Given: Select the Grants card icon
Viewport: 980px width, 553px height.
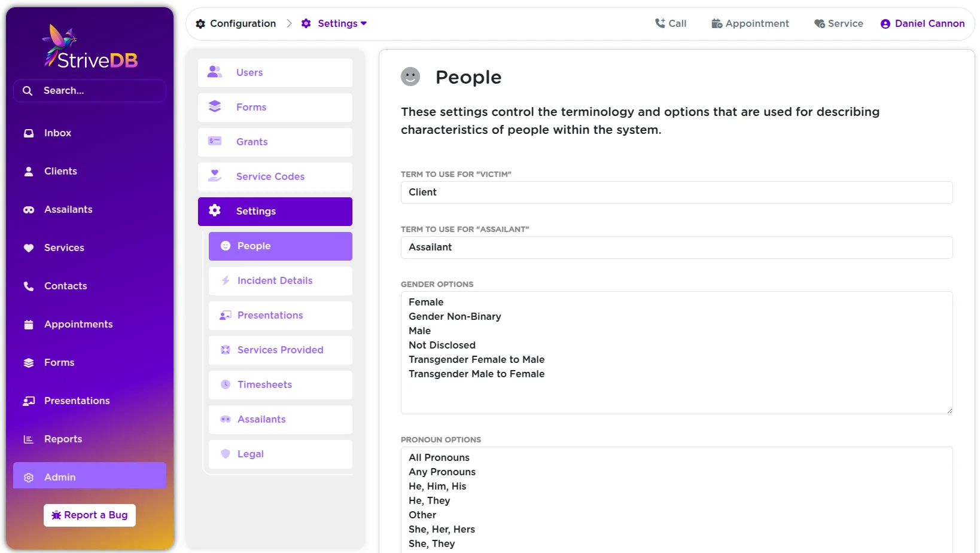Looking at the screenshot, I should (214, 142).
